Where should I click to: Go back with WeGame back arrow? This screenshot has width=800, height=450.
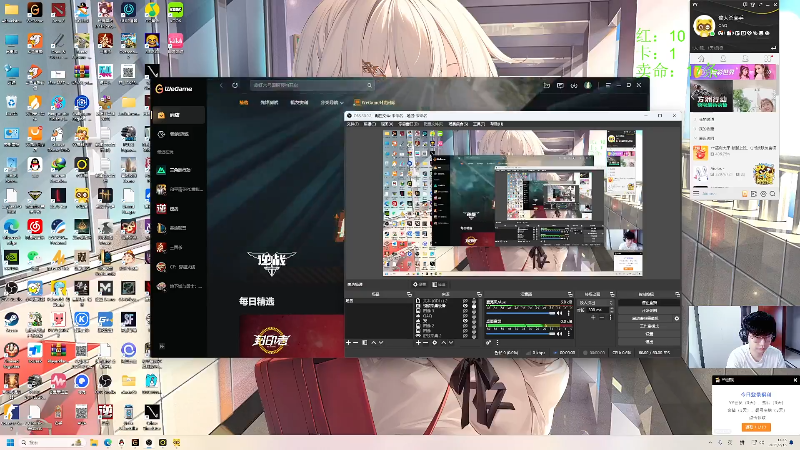click(221, 85)
